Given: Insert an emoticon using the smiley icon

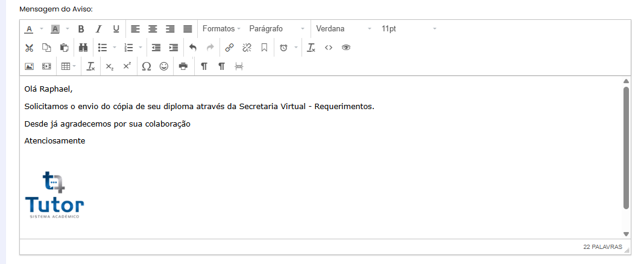Looking at the screenshot, I should point(163,66).
